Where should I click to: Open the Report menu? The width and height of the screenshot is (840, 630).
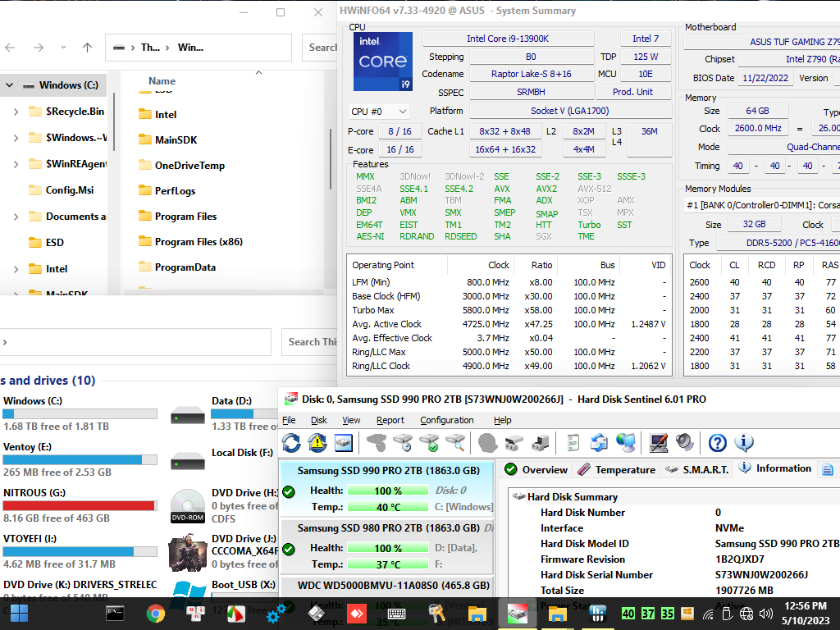390,420
